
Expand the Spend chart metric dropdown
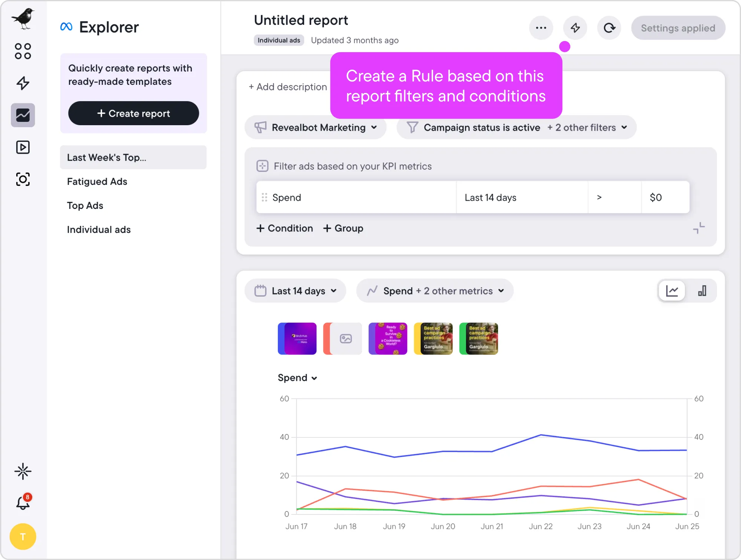click(x=298, y=378)
